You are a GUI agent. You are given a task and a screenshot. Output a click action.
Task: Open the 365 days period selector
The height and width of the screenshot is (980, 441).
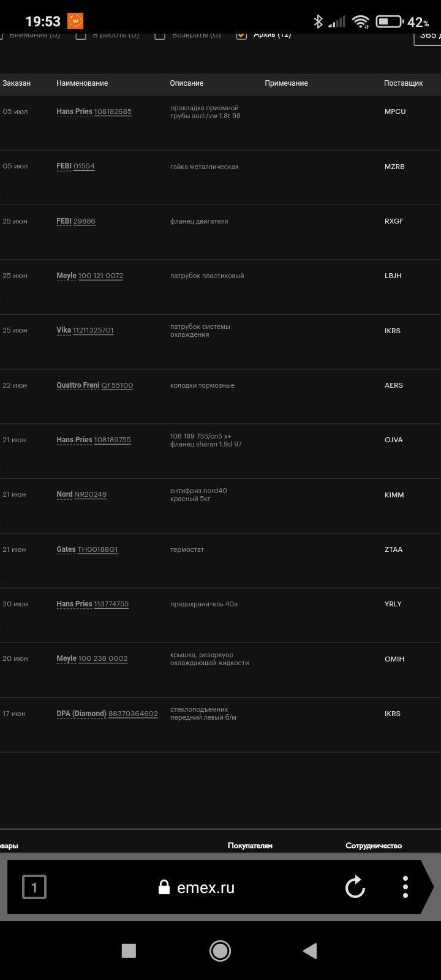pyautogui.click(x=429, y=36)
